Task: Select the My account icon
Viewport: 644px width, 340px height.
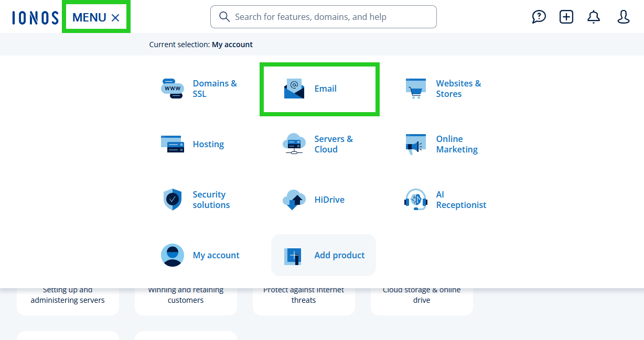Action: [x=173, y=255]
